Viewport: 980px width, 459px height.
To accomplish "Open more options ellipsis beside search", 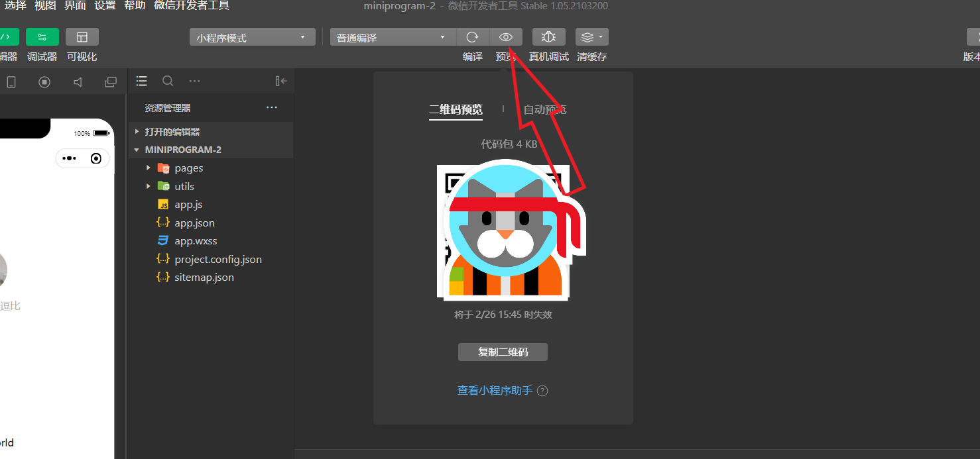I will pyautogui.click(x=194, y=81).
